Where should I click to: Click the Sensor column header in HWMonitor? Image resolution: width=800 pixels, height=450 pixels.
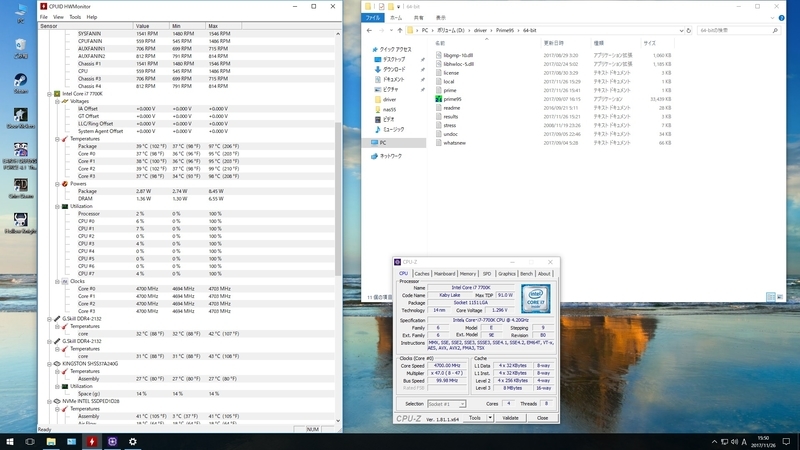click(x=85, y=26)
